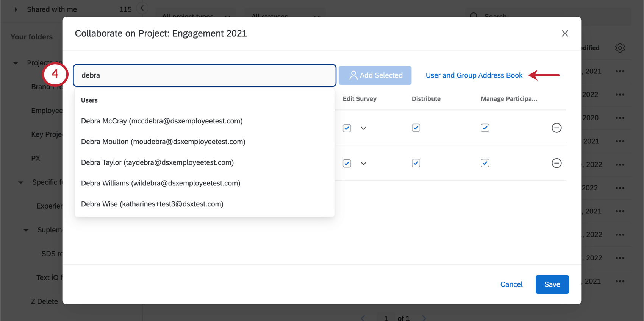Open the settings gear icon

620,48
